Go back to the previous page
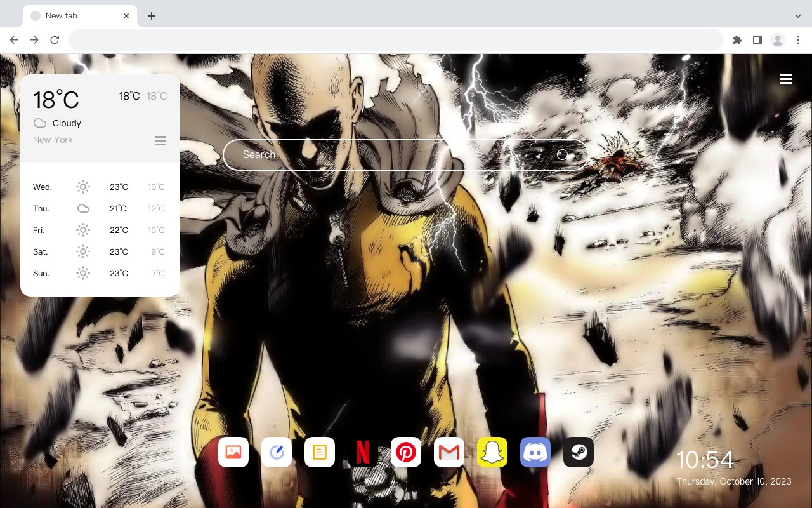 point(14,40)
